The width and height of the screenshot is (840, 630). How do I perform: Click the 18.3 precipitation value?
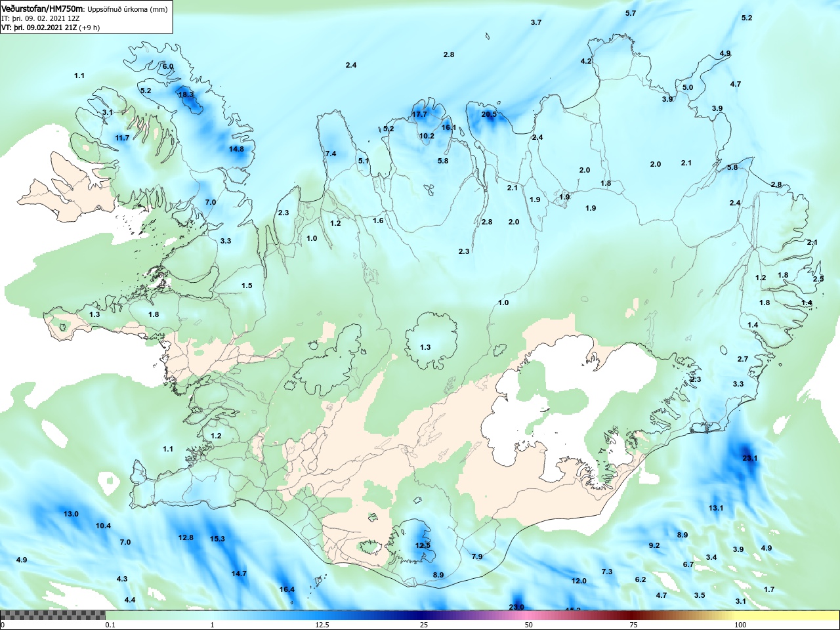click(x=186, y=94)
